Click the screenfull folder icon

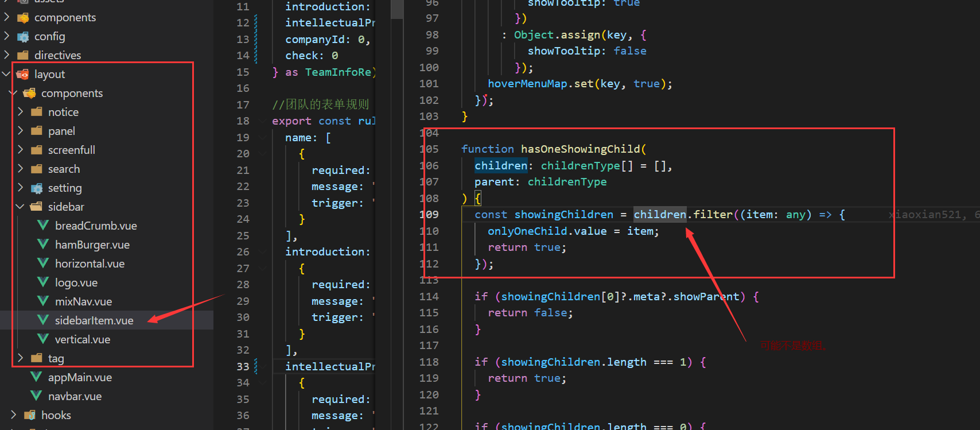(37, 150)
